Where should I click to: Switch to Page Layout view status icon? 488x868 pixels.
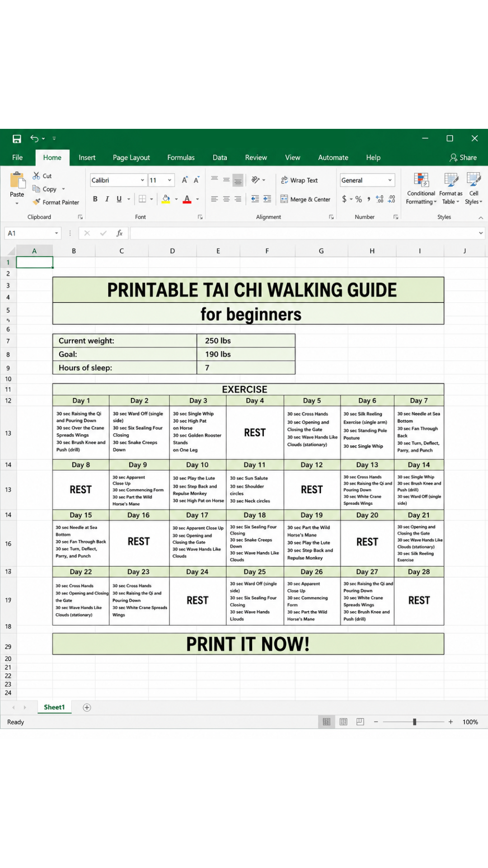pyautogui.click(x=343, y=722)
